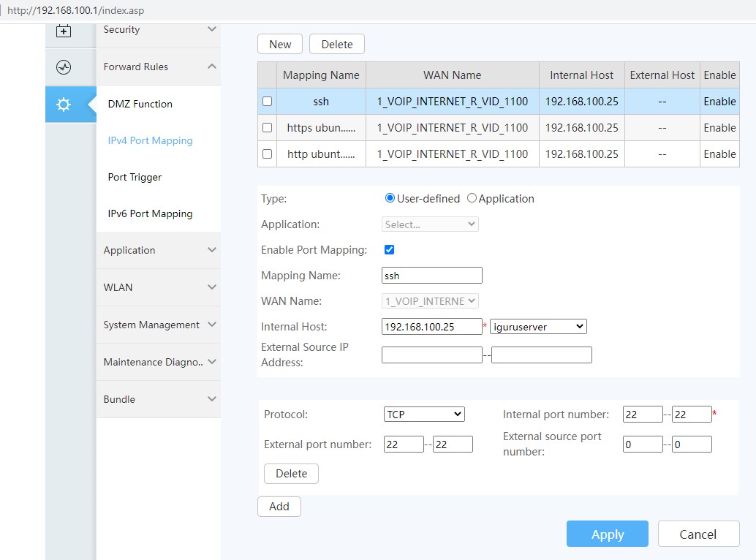Open the WAN Name dropdown
The image size is (756, 560).
pos(430,301)
